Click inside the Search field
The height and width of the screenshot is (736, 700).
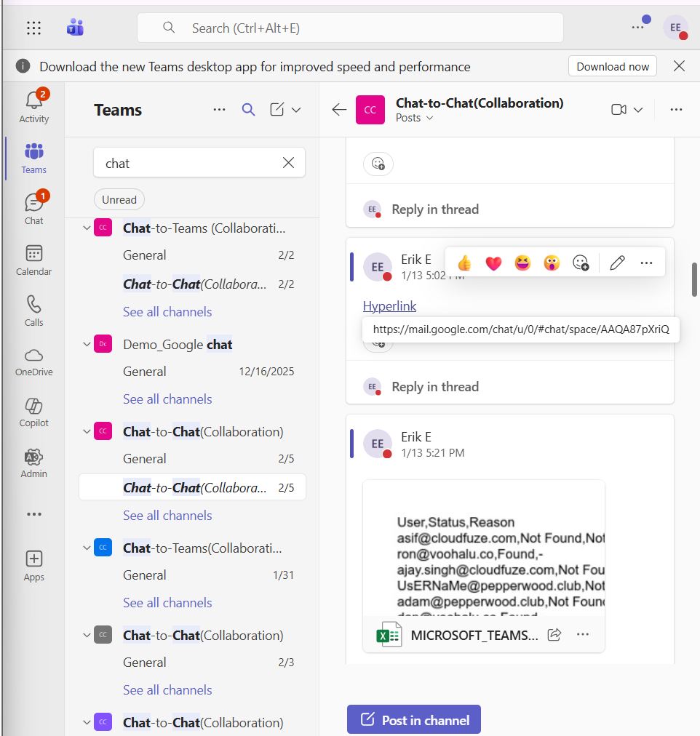coord(350,27)
